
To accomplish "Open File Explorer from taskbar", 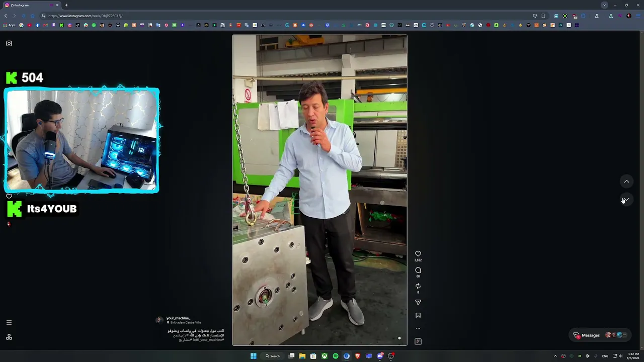I will (302, 356).
